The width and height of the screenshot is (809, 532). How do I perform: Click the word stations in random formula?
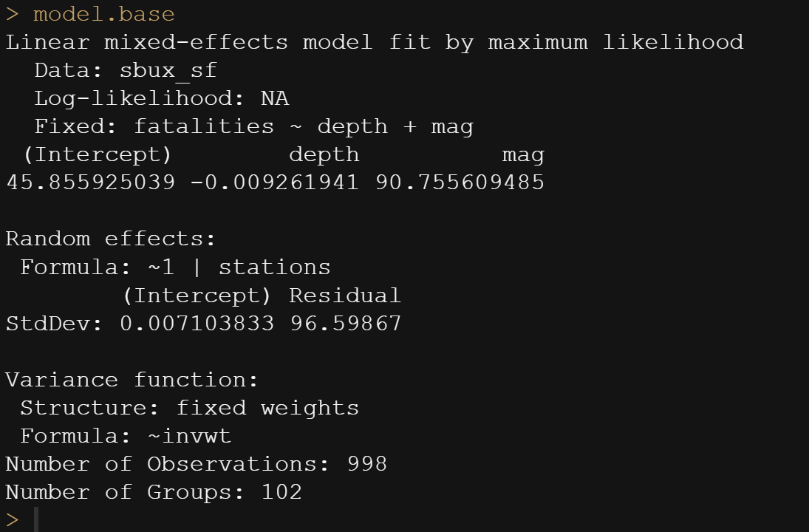pyautogui.click(x=274, y=267)
